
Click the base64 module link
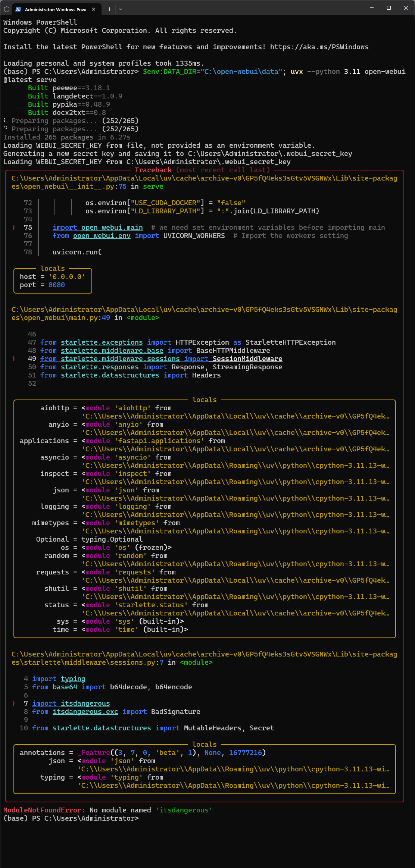[x=65, y=687]
